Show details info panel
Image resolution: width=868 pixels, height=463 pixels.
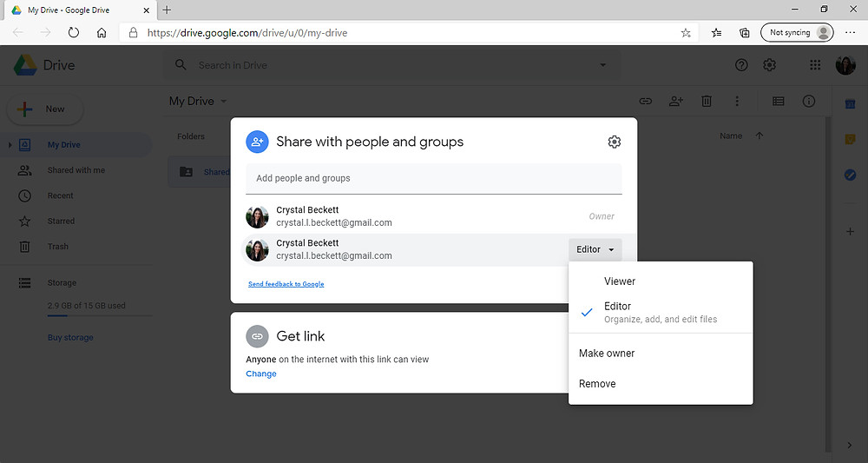809,102
